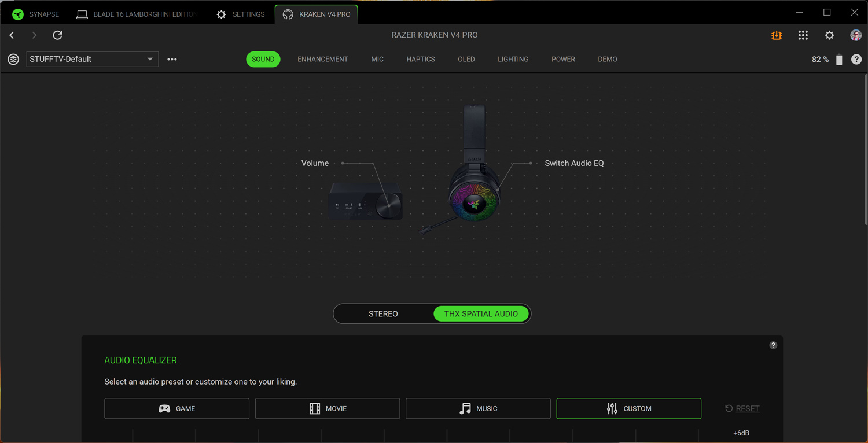Click the vertical page scrollbar

(x=866, y=150)
